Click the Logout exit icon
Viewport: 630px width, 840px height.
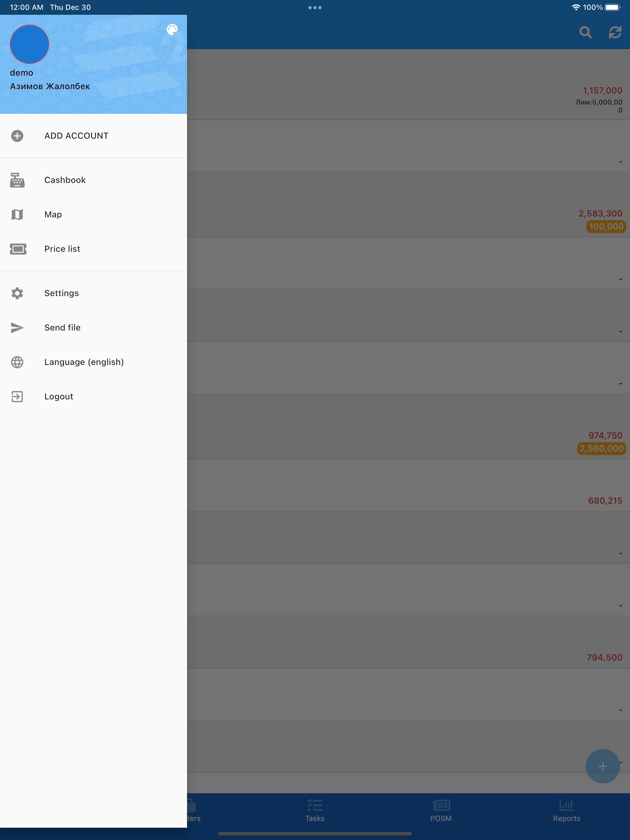tap(17, 396)
